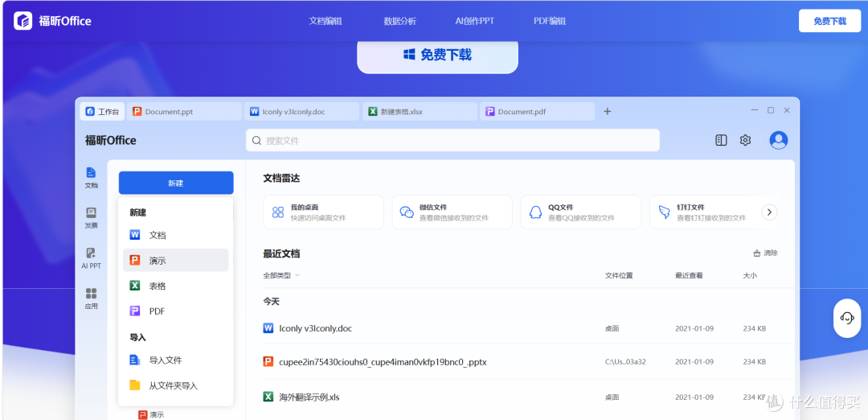Viewport: 868px width, 420px height.
Task: Click the blue 新建 button
Action: pyautogui.click(x=176, y=183)
